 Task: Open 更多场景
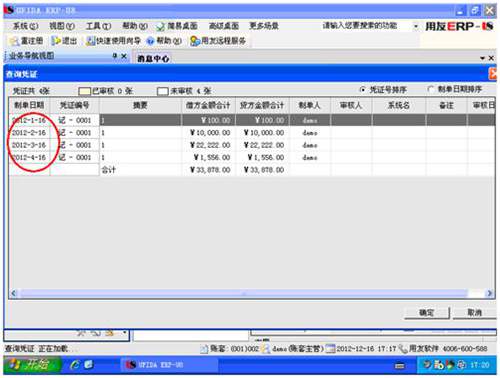264,26
